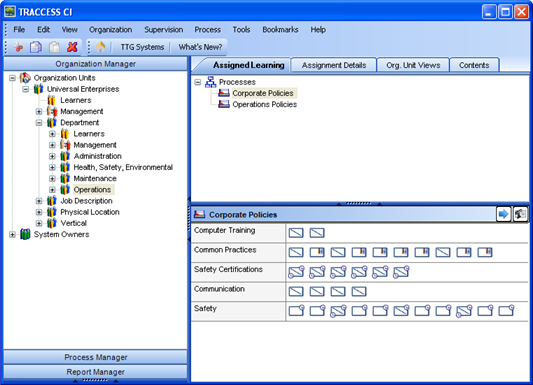Collapse the Organization Units tree node
533x385 pixels.
point(12,78)
